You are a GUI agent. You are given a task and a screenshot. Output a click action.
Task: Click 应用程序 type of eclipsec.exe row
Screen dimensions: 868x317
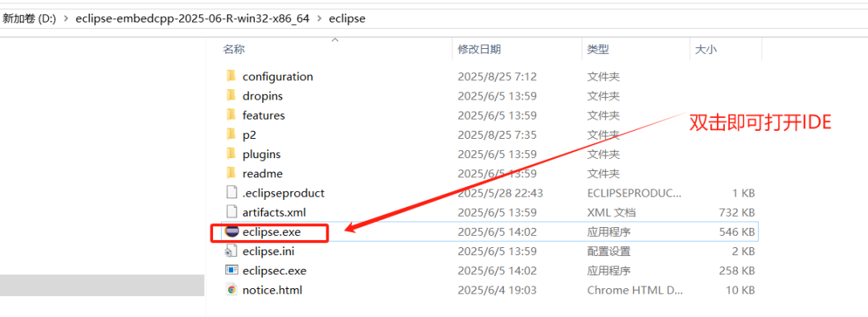pyautogui.click(x=609, y=270)
